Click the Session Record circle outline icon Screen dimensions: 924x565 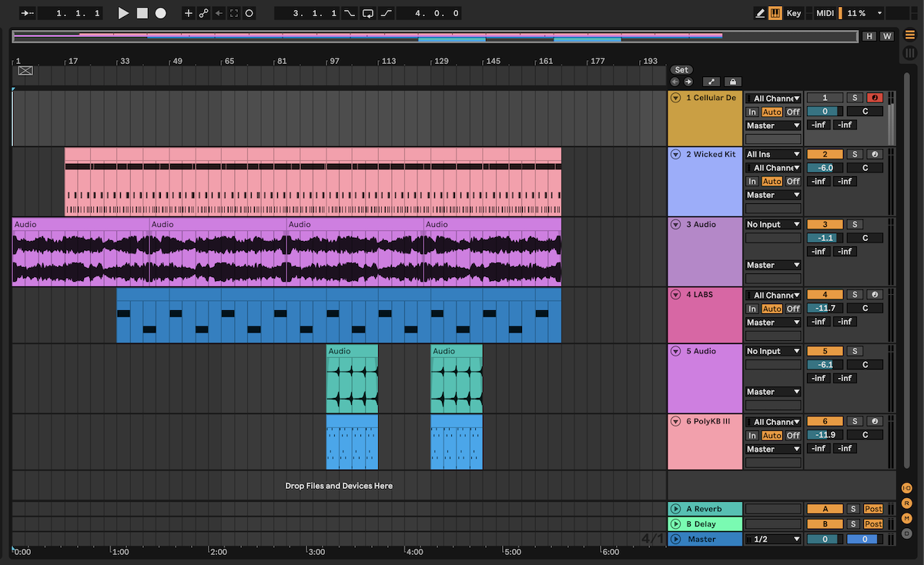(x=249, y=13)
